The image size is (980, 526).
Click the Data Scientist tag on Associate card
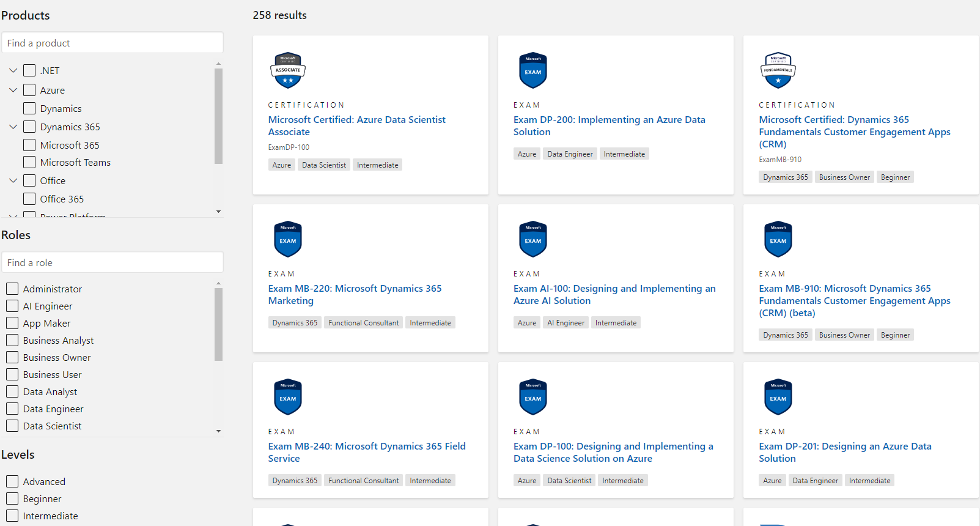pos(324,165)
